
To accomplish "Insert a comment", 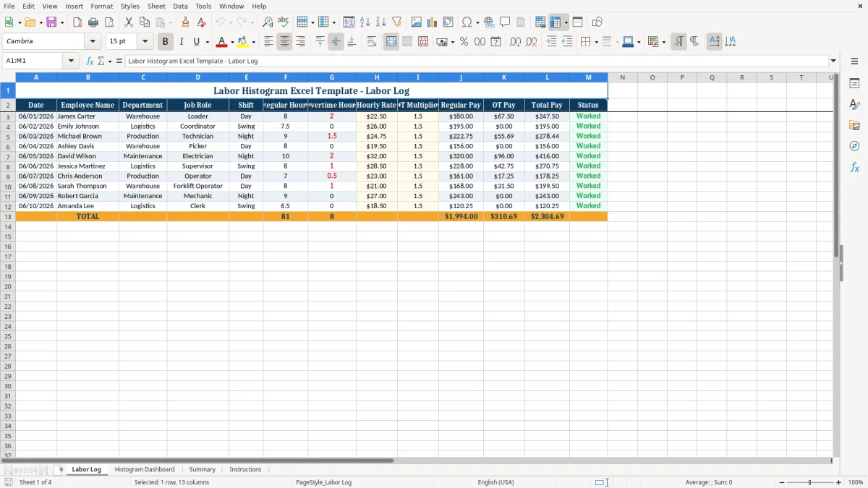I will point(505,22).
